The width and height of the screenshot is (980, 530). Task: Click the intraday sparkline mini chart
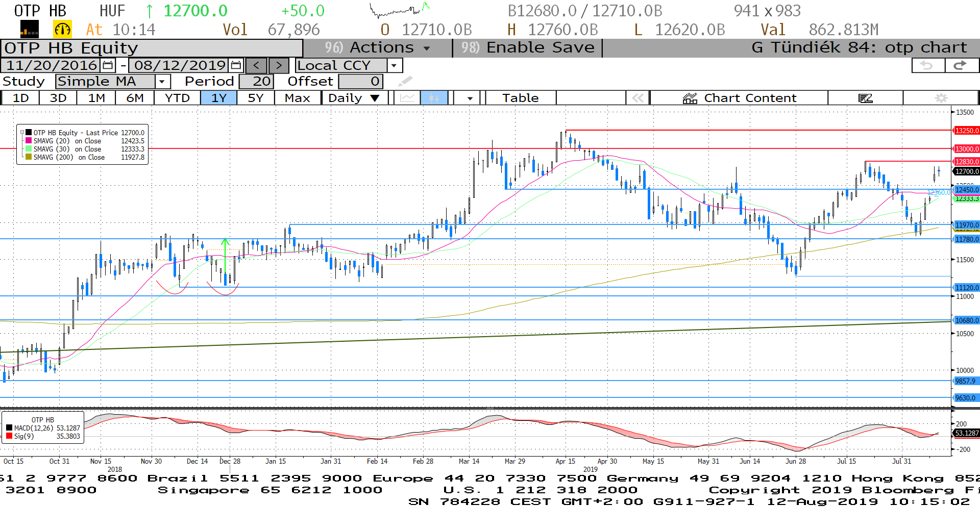coord(400,10)
